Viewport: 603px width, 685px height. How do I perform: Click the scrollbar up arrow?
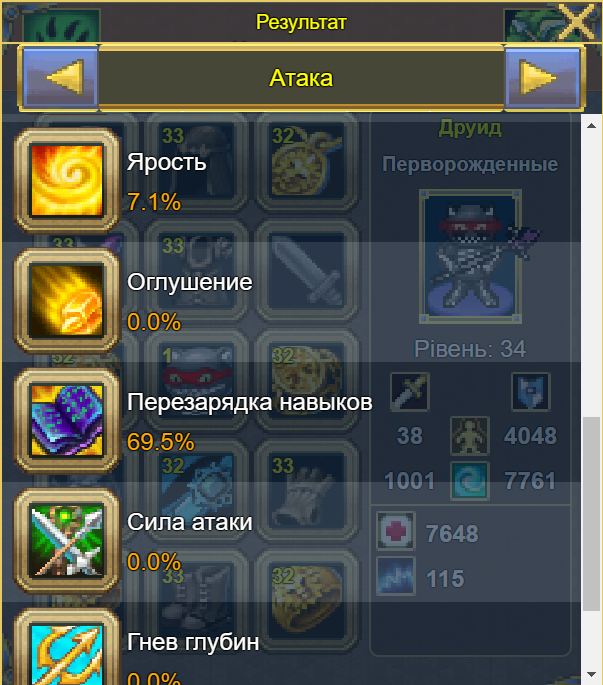tap(592, 126)
